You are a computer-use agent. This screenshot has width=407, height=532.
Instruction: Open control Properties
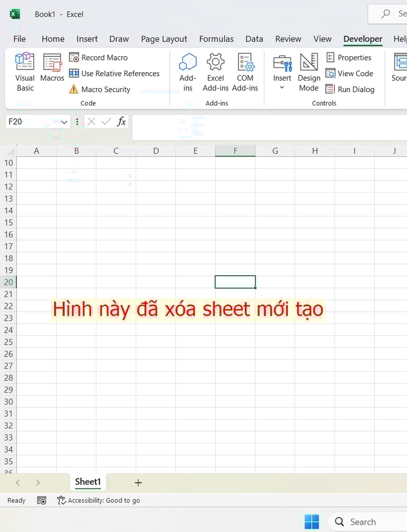click(x=349, y=58)
